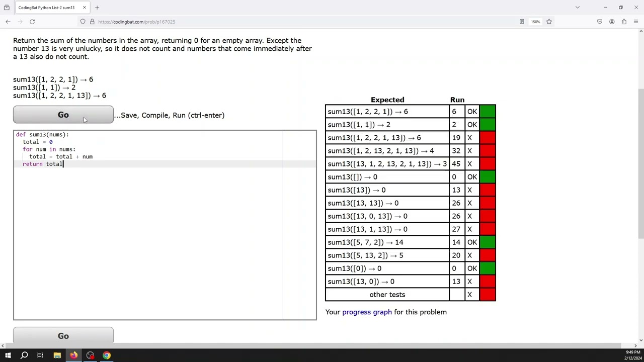
Task: Select the 'sum13([1, 2, 2, 1]) → 6' test row text
Action: pos(368,112)
